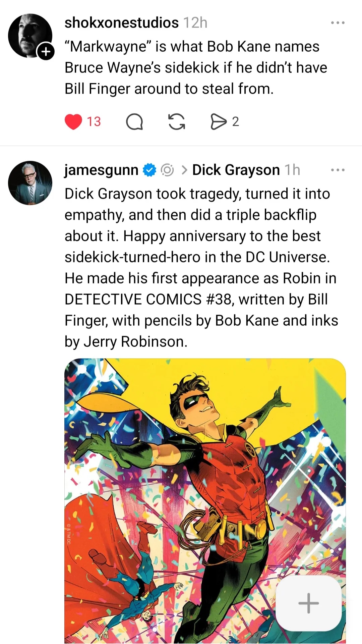Screen dimensions: 362x644
Task: Open the Dick Grayson topic tag
Action: tap(236, 170)
